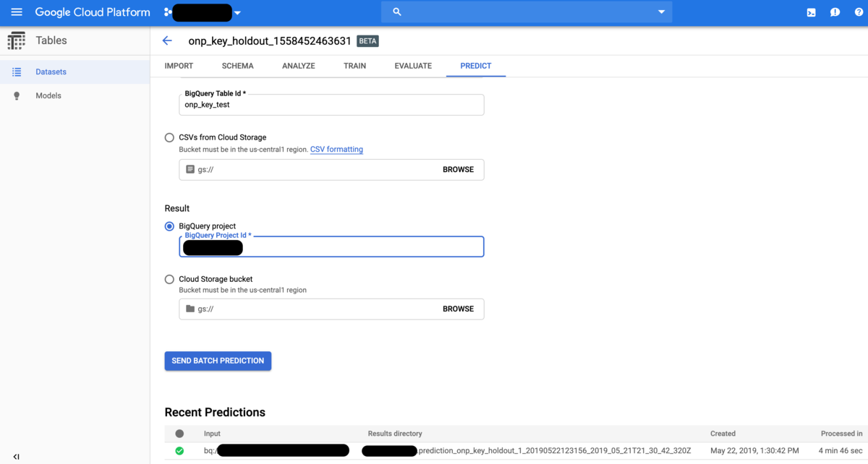The height and width of the screenshot is (464, 868).
Task: Click the Recent Predictions heading
Action: [x=215, y=412]
